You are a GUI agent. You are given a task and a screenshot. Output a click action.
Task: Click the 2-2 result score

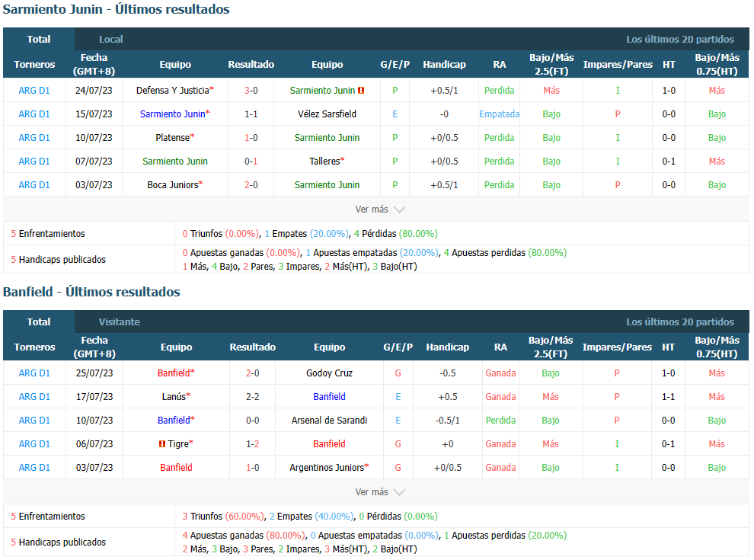coord(252,396)
